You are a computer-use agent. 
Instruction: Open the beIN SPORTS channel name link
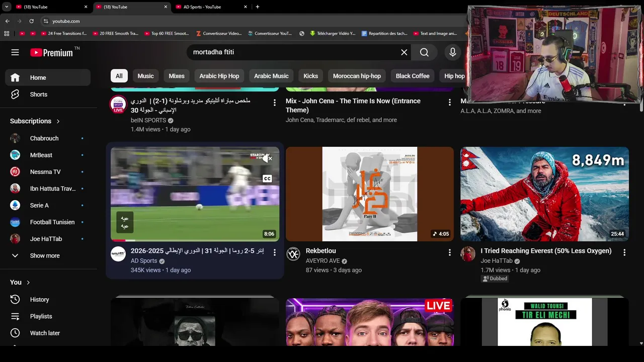pos(148,120)
